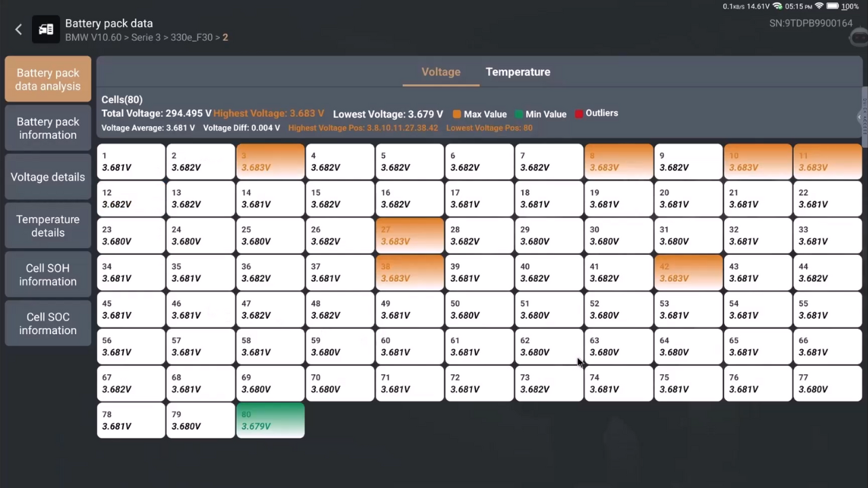Select cell 23 showing 3.680V

coord(131,235)
